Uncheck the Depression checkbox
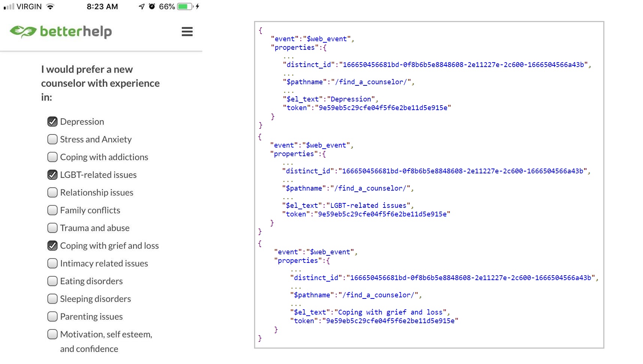This screenshot has height=364, width=643. 52,122
